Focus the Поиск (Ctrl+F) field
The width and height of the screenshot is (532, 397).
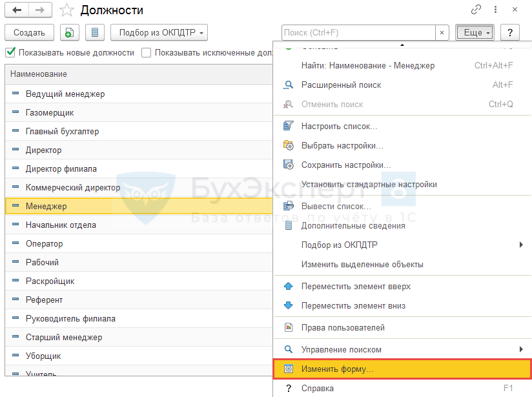click(x=358, y=32)
